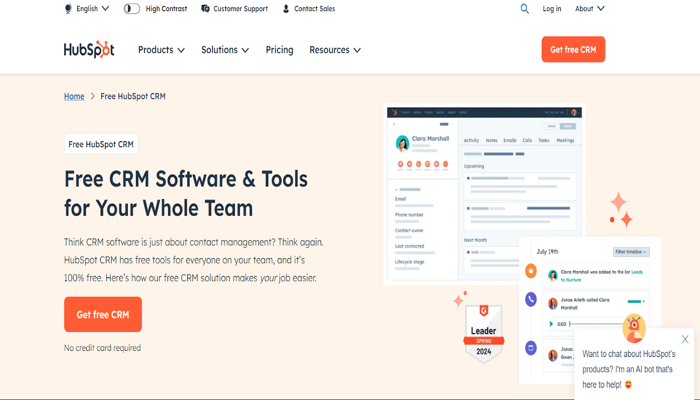Click the Tasks tab in CRM illustration
Image resolution: width=700 pixels, height=400 pixels.
point(544,141)
